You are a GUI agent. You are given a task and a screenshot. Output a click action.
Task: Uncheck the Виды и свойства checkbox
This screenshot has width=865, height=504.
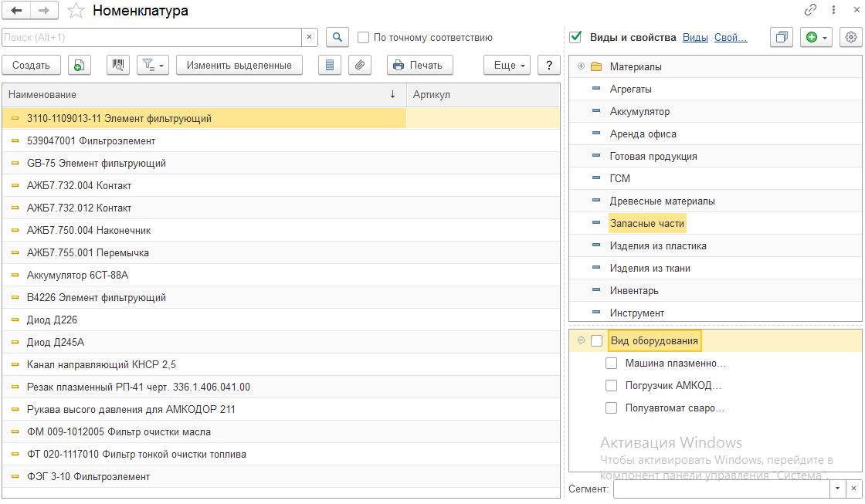pos(575,37)
